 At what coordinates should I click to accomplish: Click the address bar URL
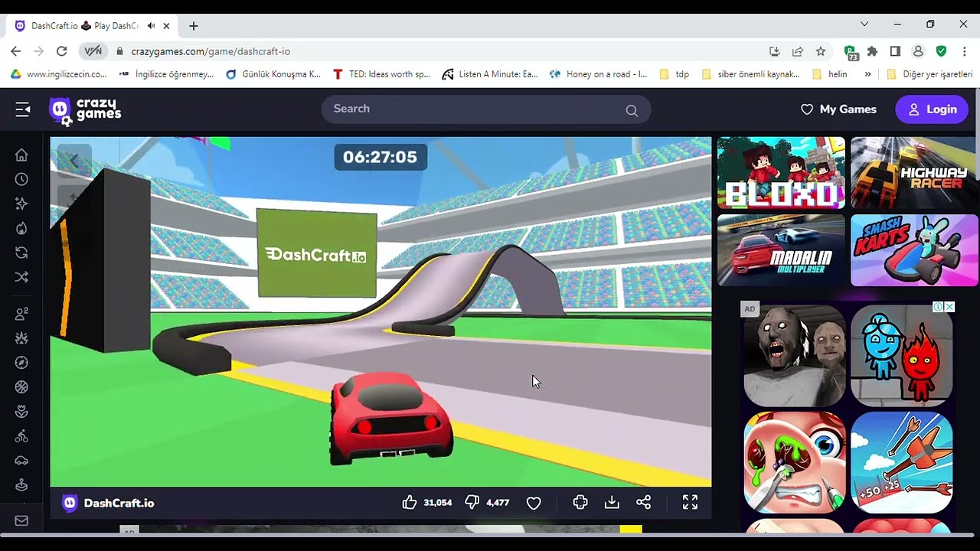point(211,51)
